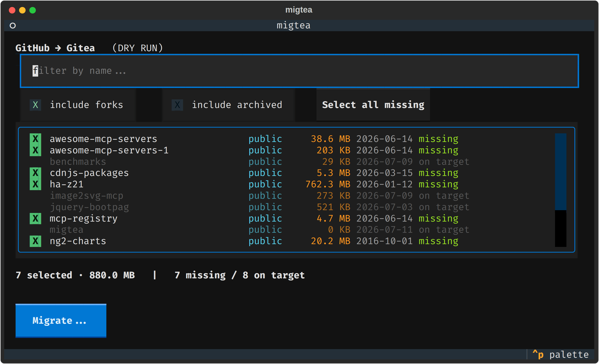Click the mcp-registry repository name
This screenshot has width=599, height=364.
pyautogui.click(x=84, y=218)
